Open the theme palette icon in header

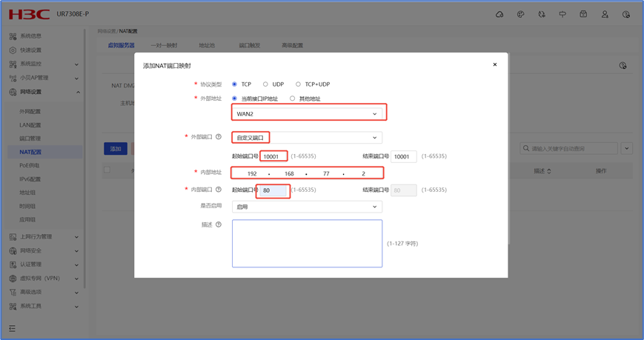point(520,14)
